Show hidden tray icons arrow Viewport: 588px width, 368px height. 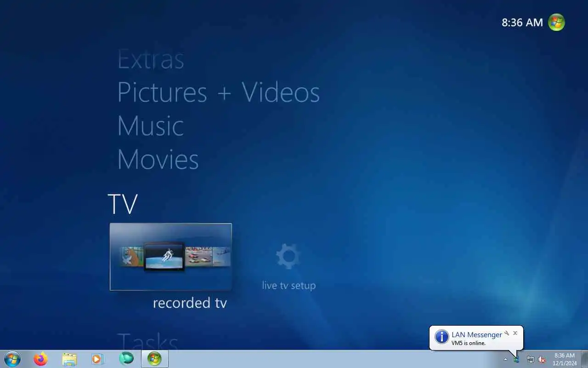coord(505,360)
